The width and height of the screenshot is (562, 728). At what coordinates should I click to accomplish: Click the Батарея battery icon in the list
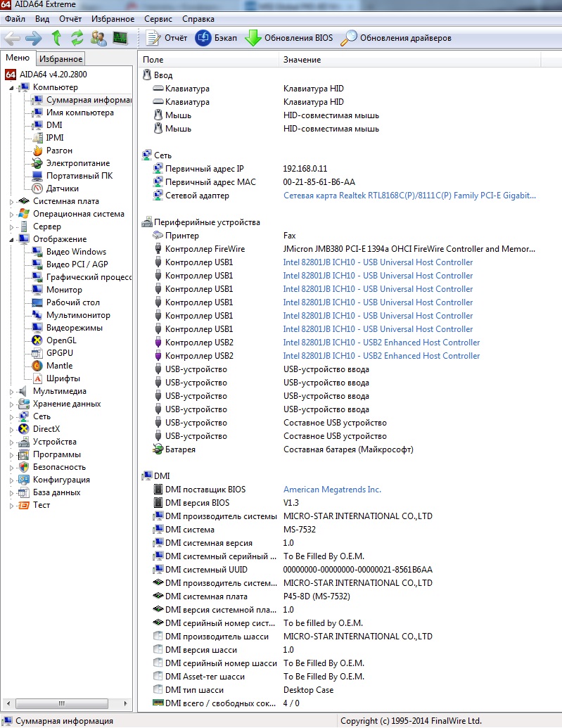(158, 449)
